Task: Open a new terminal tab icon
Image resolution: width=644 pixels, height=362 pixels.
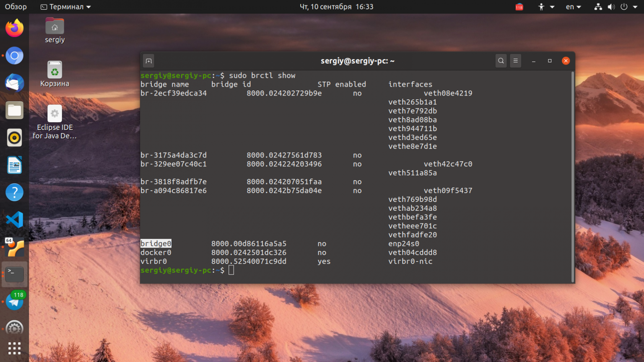Action: [x=148, y=60]
